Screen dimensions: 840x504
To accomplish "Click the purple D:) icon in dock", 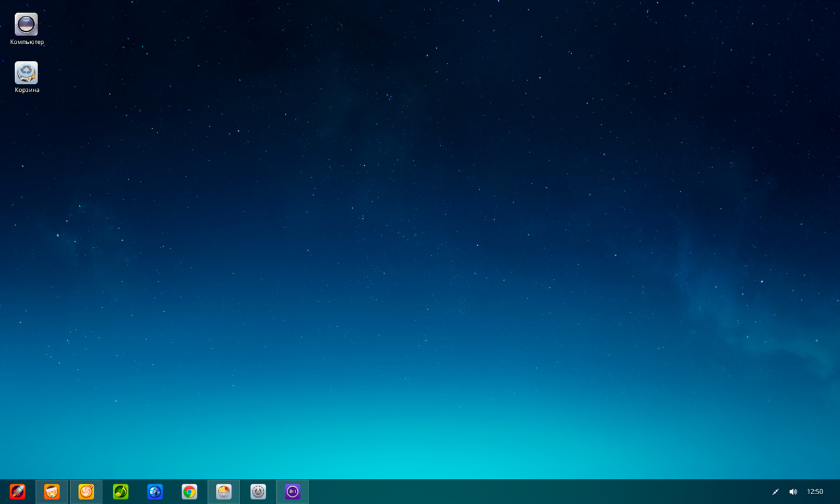I will point(293,492).
